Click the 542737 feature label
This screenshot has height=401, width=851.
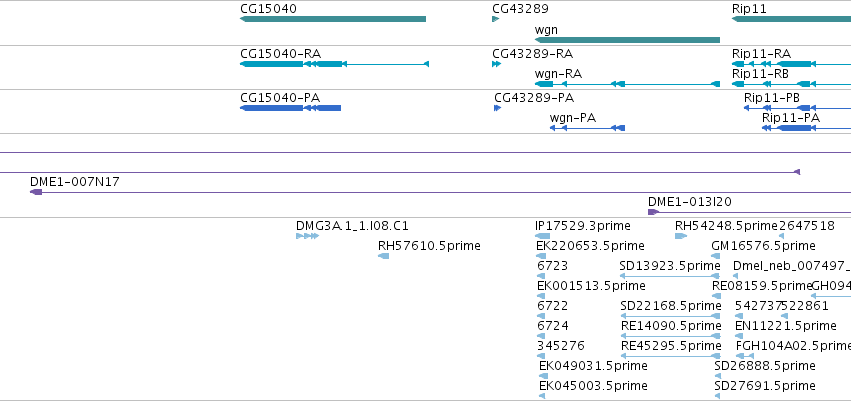758,306
